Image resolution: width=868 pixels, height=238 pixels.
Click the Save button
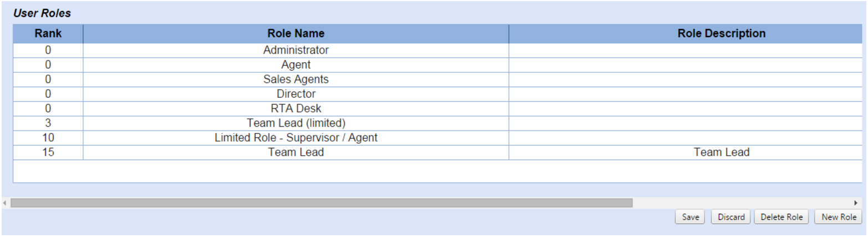click(690, 217)
